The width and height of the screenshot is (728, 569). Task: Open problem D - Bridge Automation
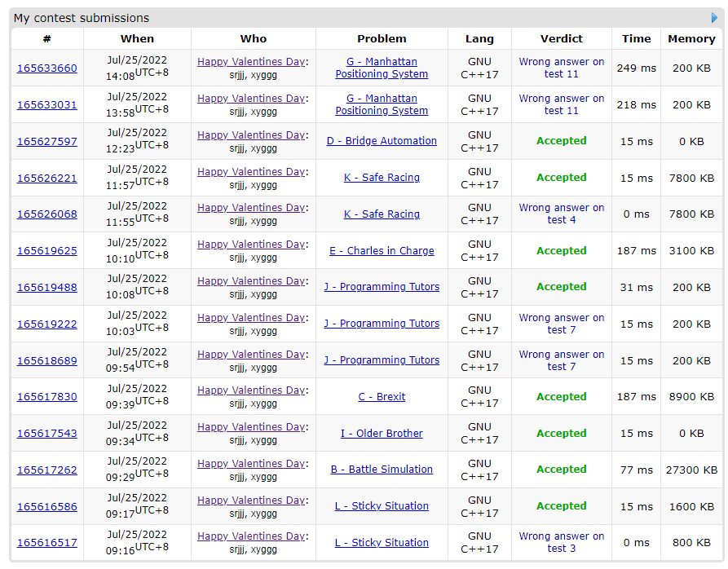coord(382,141)
